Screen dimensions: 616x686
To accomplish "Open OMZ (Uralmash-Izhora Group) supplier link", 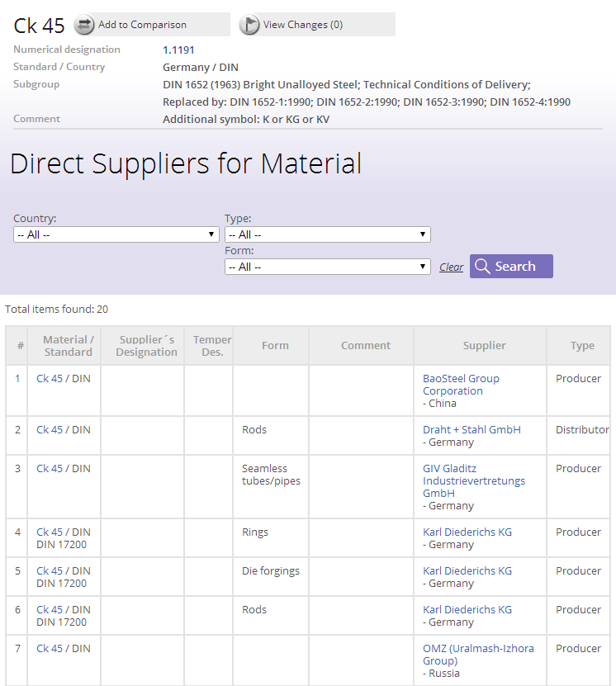I will [x=478, y=655].
